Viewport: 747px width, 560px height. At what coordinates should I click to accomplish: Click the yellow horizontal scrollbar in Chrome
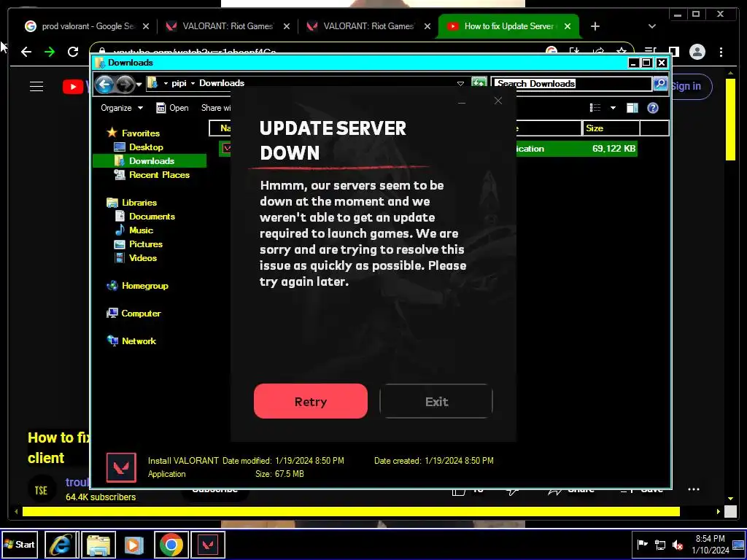351,511
